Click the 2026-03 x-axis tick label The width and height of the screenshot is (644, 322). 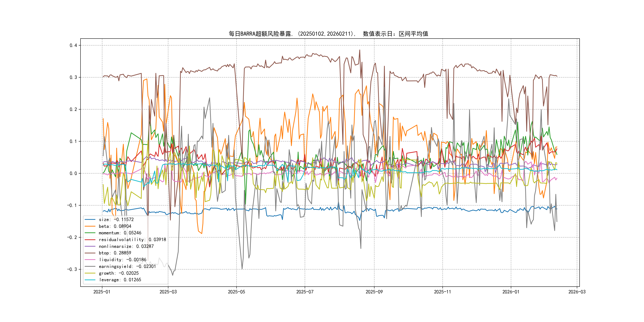tap(577, 292)
